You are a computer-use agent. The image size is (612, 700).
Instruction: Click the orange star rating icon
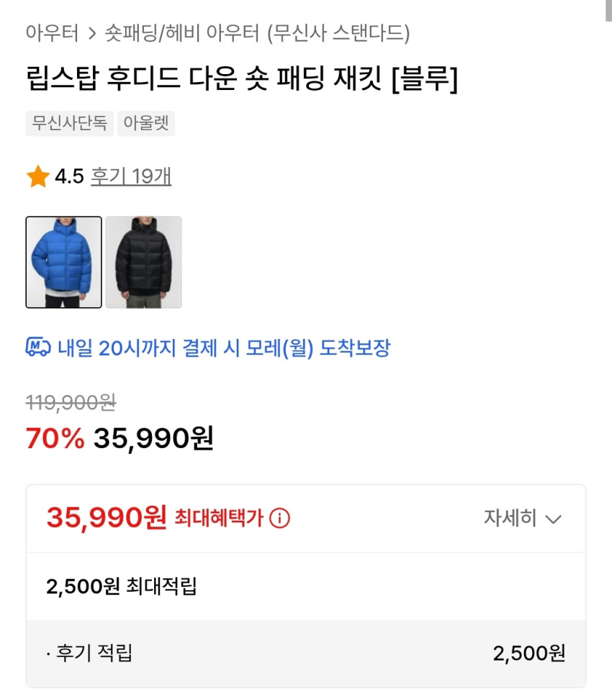click(x=37, y=176)
